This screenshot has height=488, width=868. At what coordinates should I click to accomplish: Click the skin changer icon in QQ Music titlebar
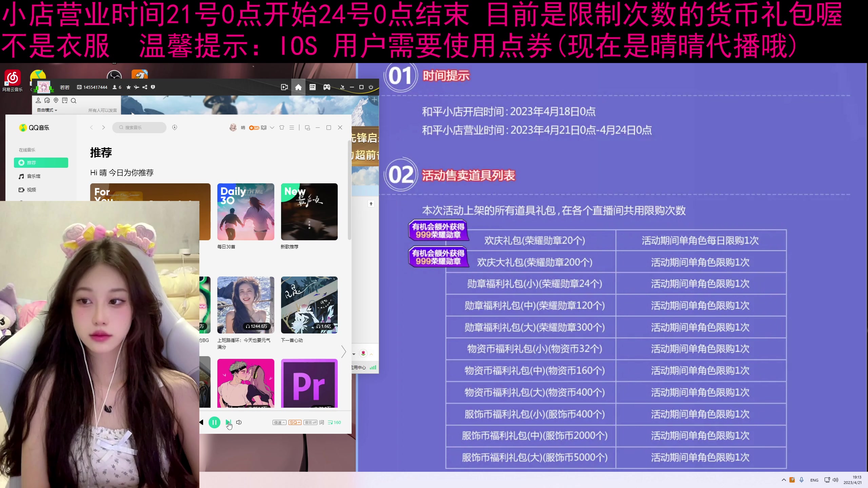point(282,127)
